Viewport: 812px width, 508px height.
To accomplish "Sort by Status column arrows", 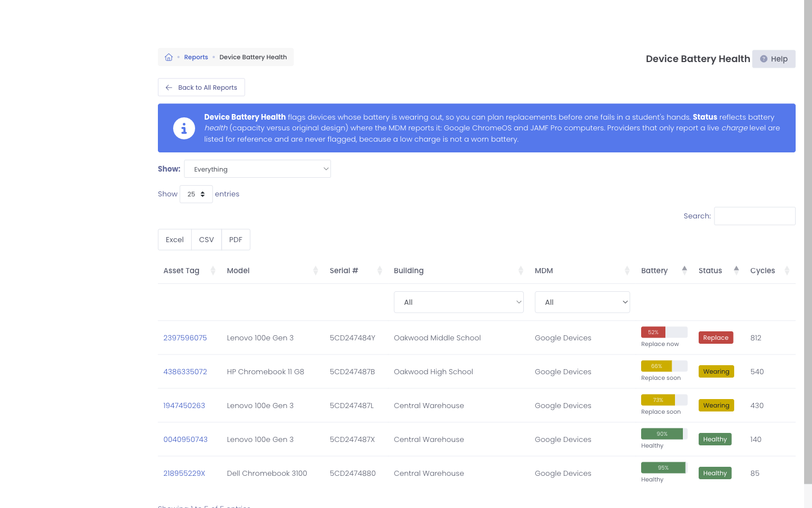I will (736, 270).
